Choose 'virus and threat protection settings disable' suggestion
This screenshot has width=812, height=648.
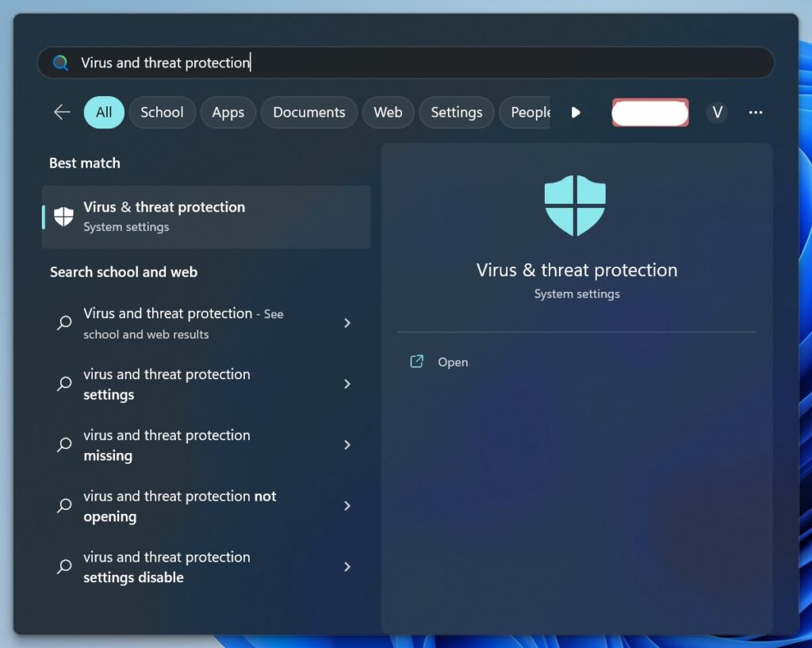[x=167, y=567]
